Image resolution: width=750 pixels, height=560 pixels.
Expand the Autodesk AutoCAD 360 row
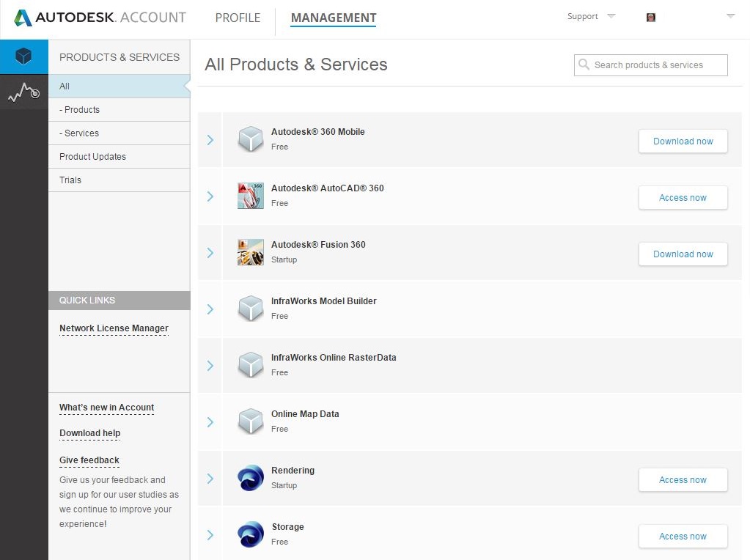point(210,196)
